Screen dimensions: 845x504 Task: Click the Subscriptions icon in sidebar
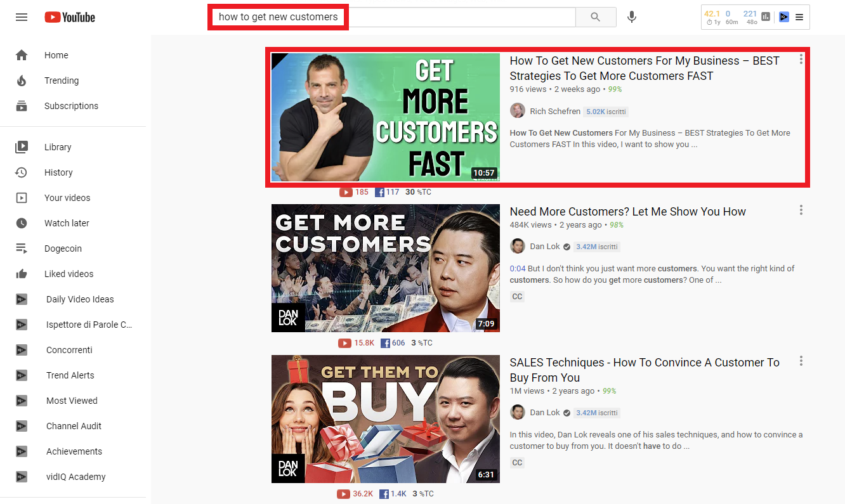click(x=22, y=106)
